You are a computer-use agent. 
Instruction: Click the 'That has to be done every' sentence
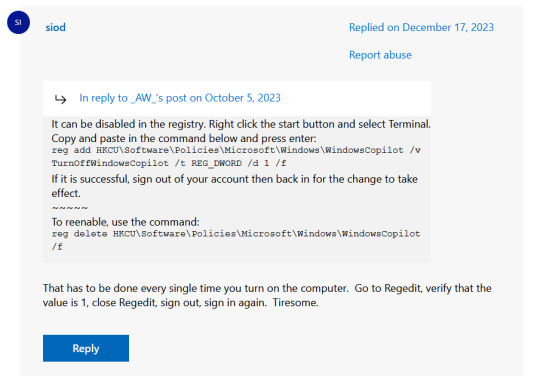click(x=267, y=288)
